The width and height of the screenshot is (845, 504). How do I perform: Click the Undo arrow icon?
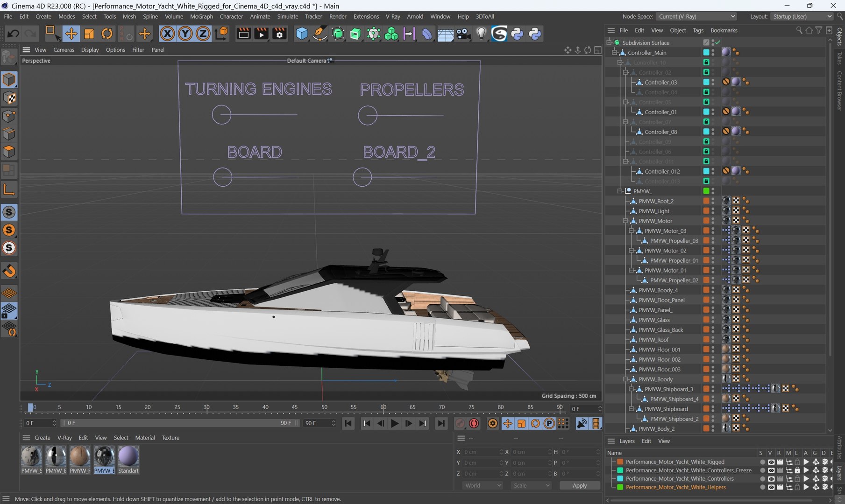[x=13, y=34]
